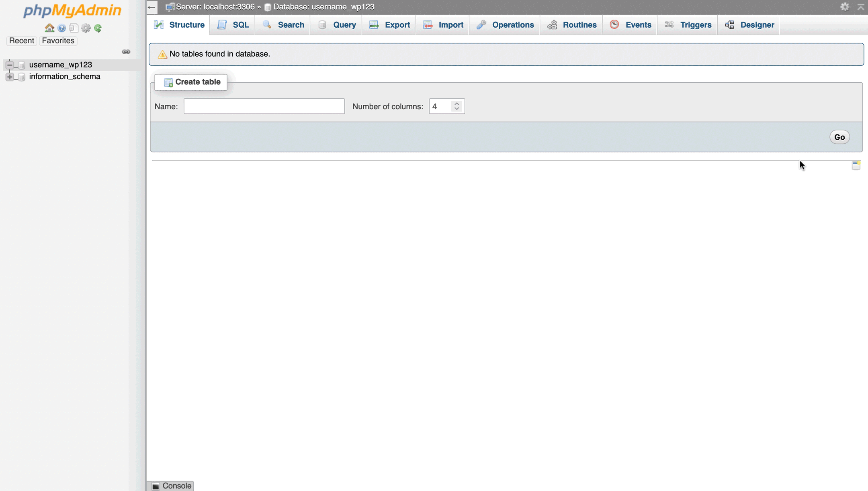Viewport: 868px width, 491px height.
Task: Open page settings gear at top right
Action: (845, 7)
